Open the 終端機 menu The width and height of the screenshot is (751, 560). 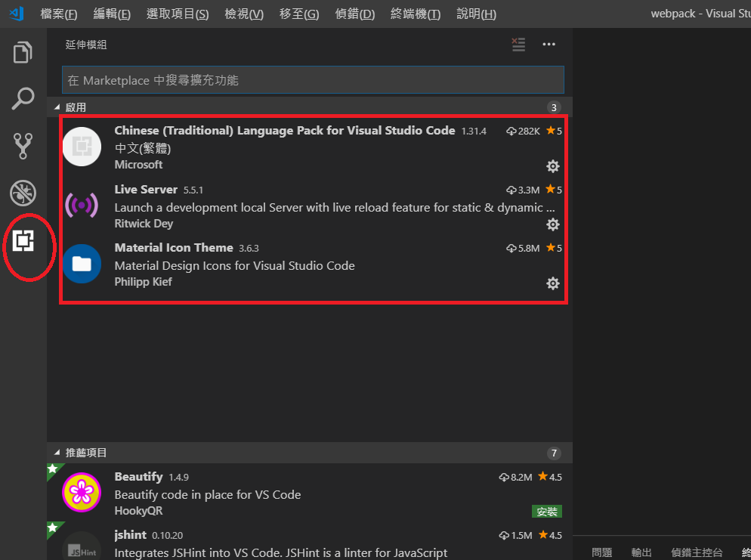(415, 14)
